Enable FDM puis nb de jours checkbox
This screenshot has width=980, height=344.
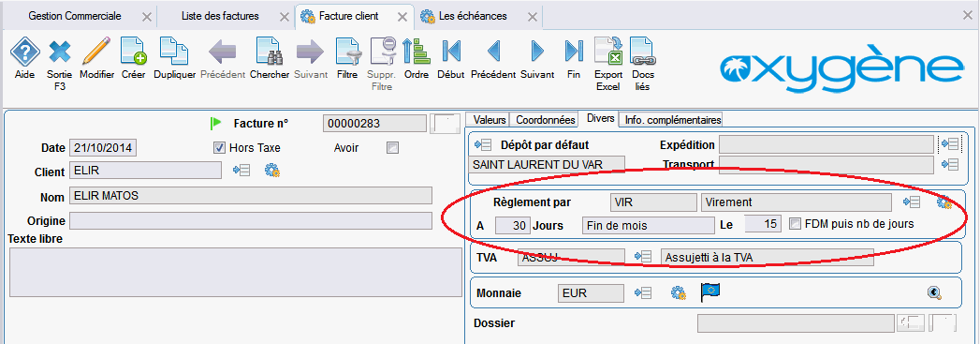point(795,223)
